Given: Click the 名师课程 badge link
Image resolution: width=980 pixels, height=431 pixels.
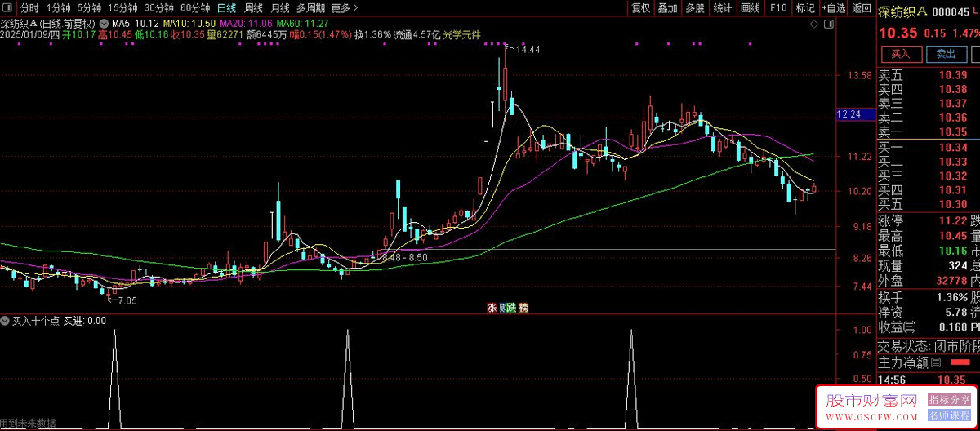Looking at the screenshot, I should [x=950, y=415].
